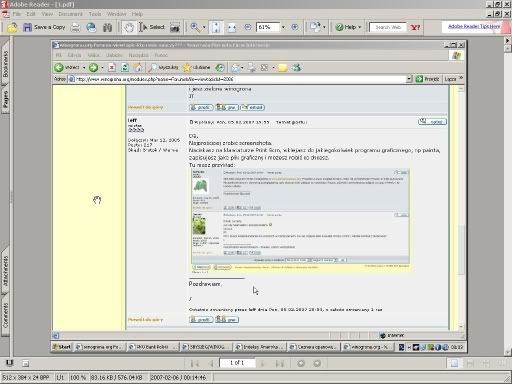Click the zoom out minus button
Image resolution: width=512 pixels, height=384 pixels.
tap(248, 27)
